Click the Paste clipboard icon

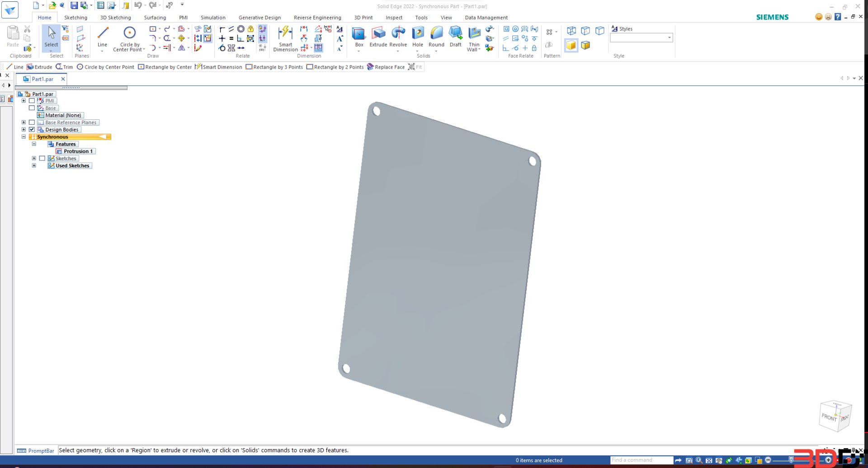click(13, 36)
